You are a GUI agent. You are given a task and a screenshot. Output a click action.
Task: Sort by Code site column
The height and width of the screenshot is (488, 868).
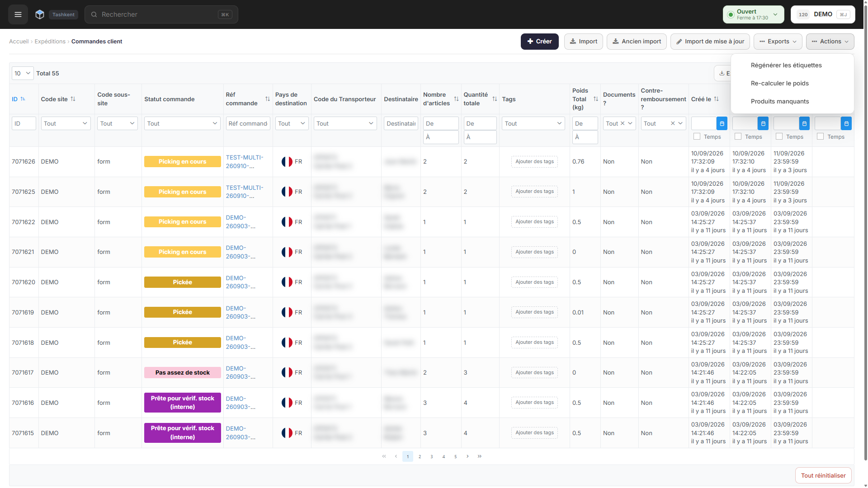tap(73, 99)
